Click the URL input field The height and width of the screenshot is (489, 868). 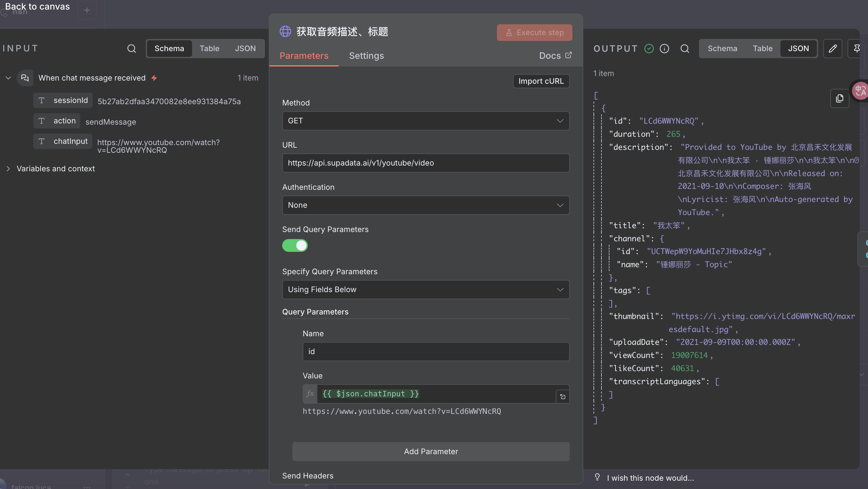[426, 163]
